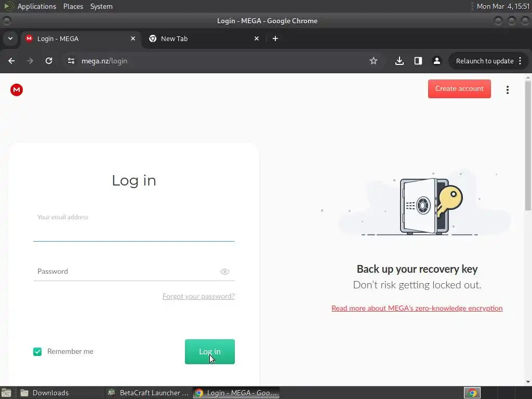Click the safe and key illustration

pos(431,206)
